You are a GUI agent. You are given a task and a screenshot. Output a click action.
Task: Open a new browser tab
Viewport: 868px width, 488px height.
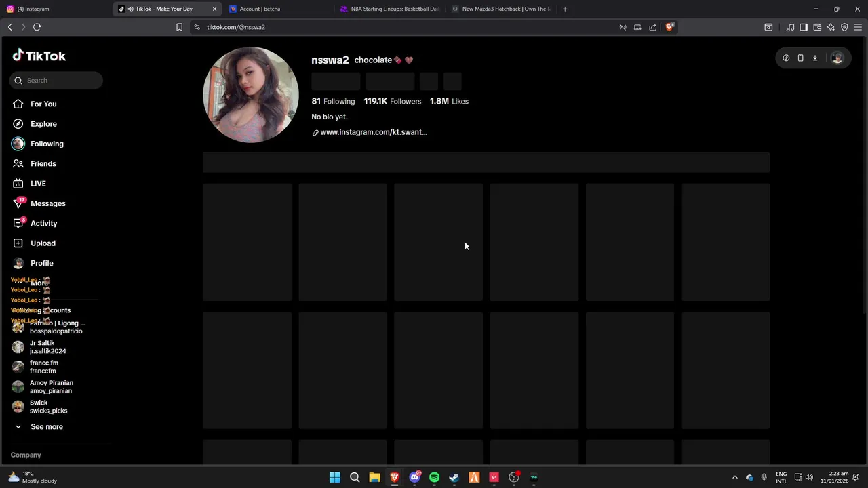pos(565,9)
